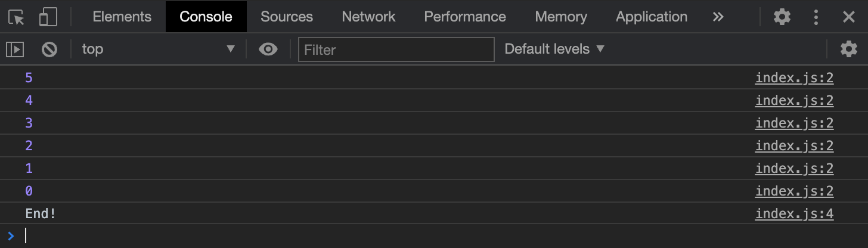Open the Sources tab
Screen dimensions: 868x248
point(286,17)
